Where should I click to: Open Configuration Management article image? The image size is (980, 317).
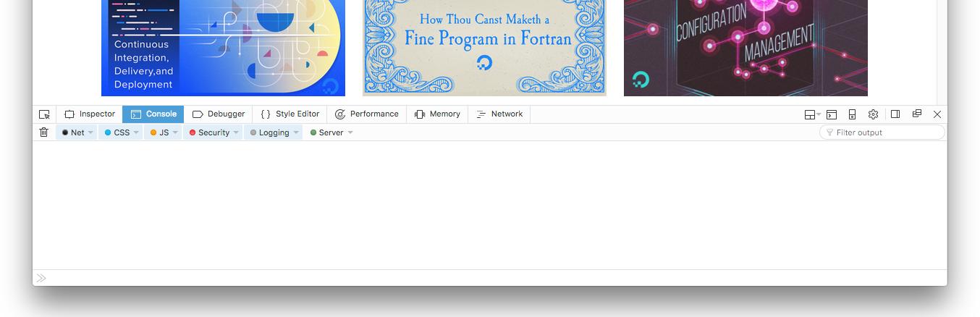tap(745, 48)
